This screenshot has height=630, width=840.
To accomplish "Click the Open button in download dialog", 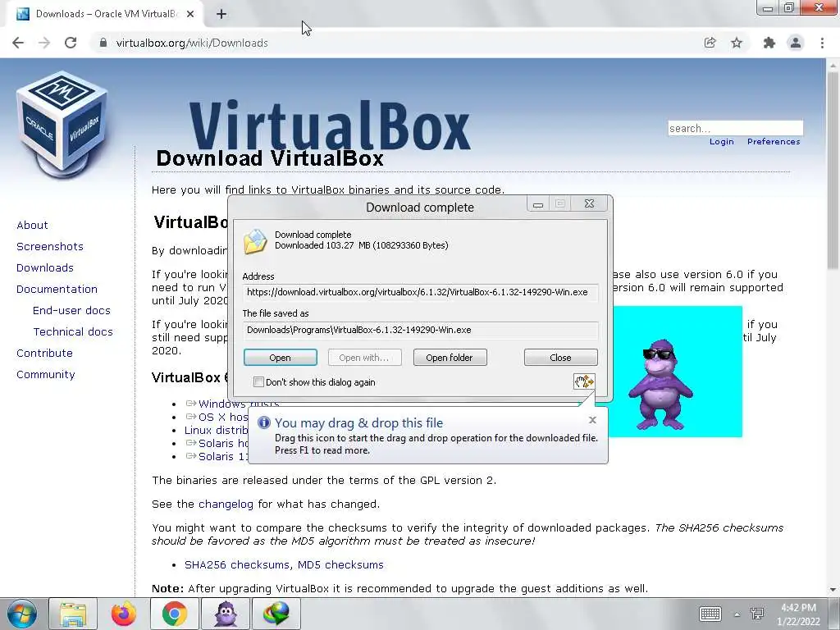I will coord(281,358).
